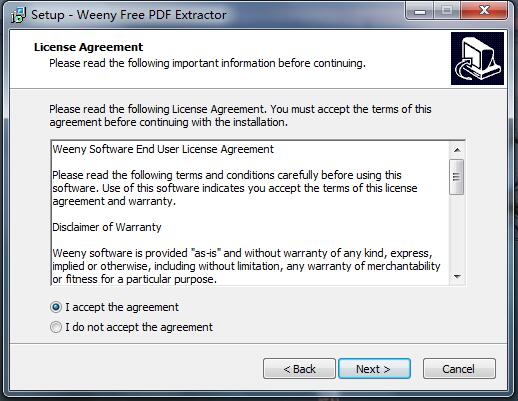Screen dimensions: 518x401
Task: Choose "I do not accept the agreement" option
Action: [x=56, y=327]
